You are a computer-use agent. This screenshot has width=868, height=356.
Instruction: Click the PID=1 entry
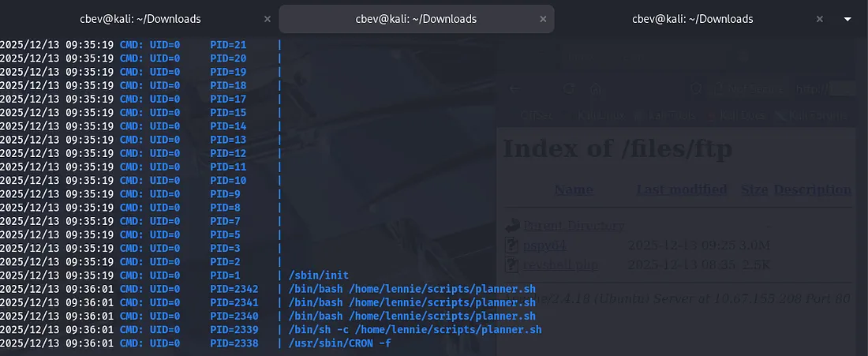tap(225, 275)
